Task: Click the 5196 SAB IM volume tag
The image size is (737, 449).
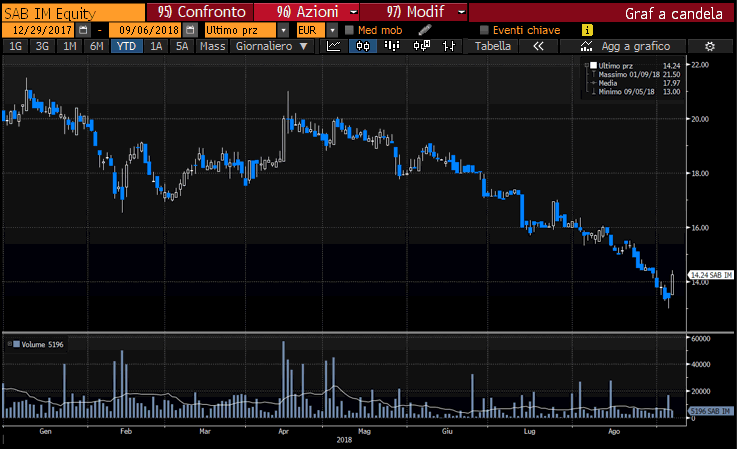Action: click(710, 411)
